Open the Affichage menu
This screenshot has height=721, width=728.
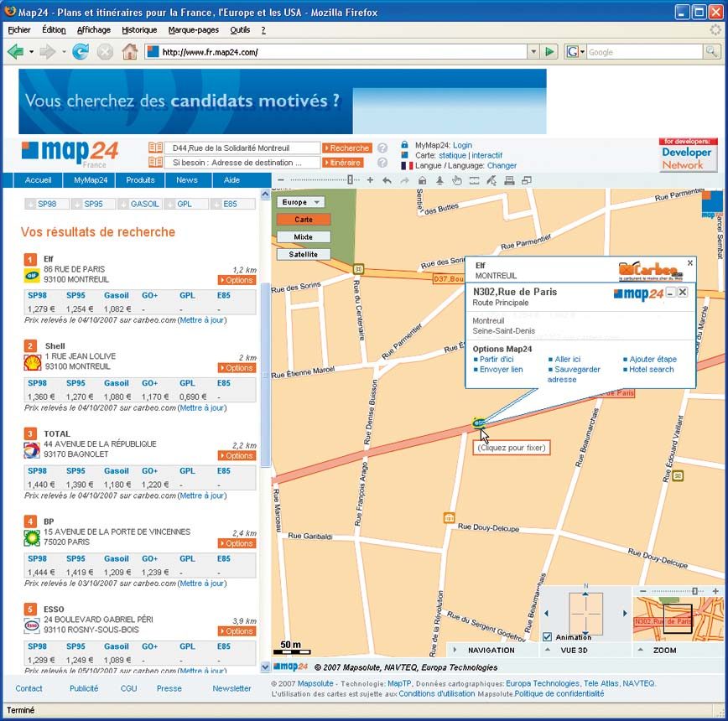94,30
